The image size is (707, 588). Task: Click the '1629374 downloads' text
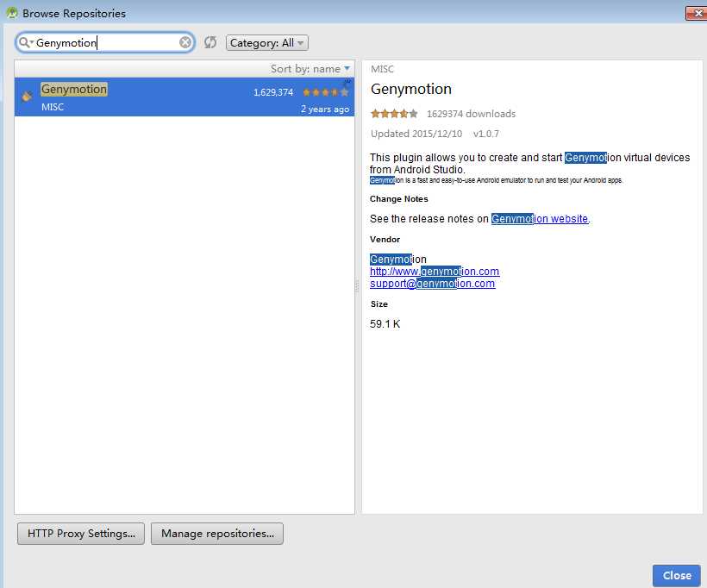click(x=471, y=114)
